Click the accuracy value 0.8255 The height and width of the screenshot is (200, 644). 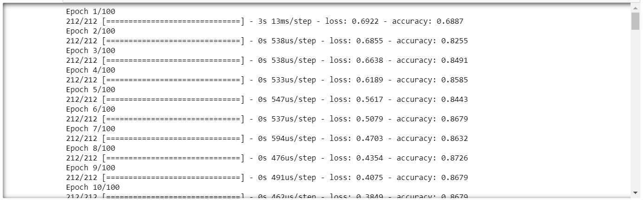click(455, 40)
